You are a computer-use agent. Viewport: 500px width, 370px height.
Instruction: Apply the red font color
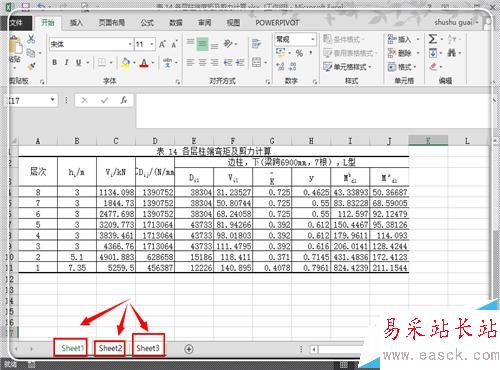pos(144,62)
